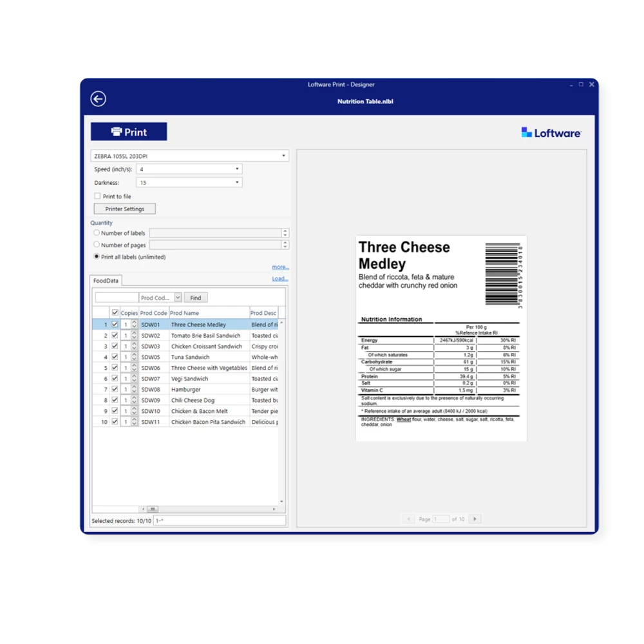
Task: Go to previous label preview page
Action: point(408,519)
